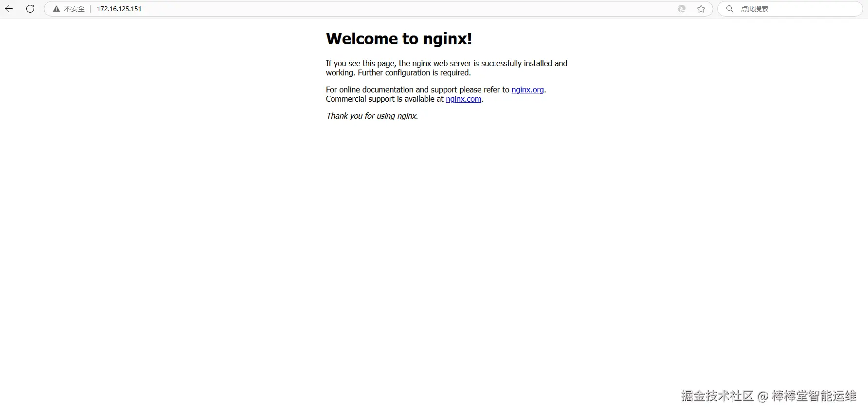Screen dimensions: 868x414
Task: Bookmark this page with the star icon
Action: [x=701, y=9]
